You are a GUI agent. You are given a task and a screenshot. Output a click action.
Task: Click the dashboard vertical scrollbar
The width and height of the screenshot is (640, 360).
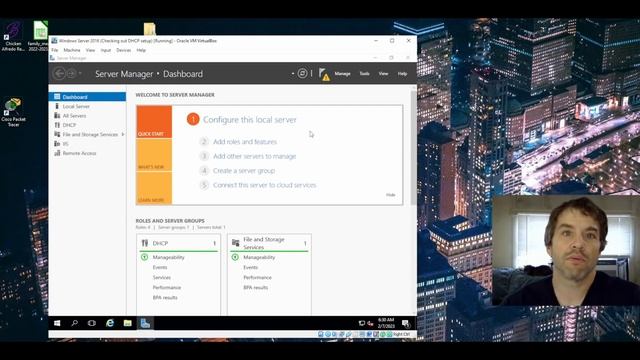[x=413, y=147]
